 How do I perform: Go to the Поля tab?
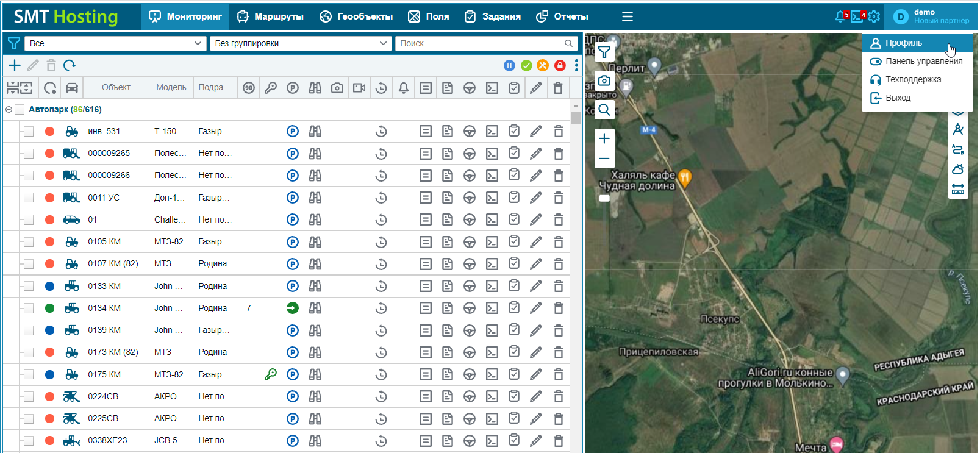tap(428, 16)
